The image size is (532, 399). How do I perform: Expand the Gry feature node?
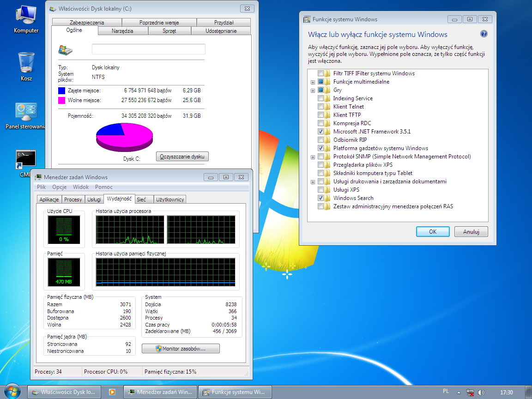pyautogui.click(x=313, y=91)
